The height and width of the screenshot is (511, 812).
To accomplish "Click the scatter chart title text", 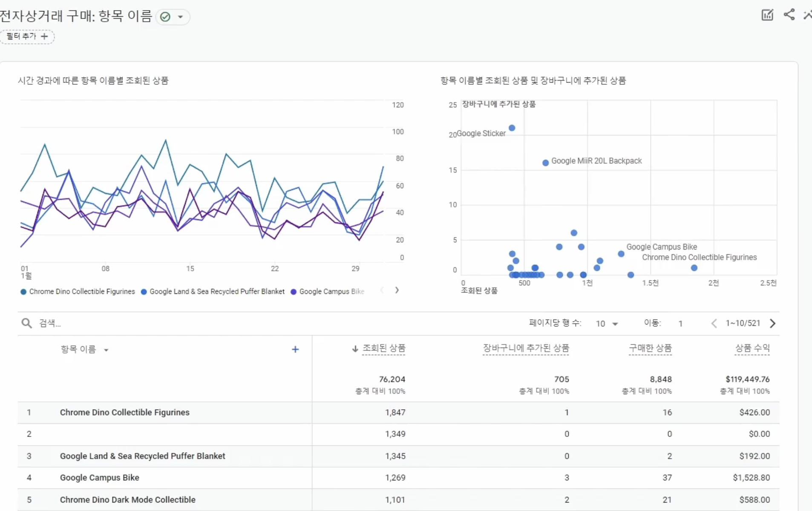I will (533, 81).
